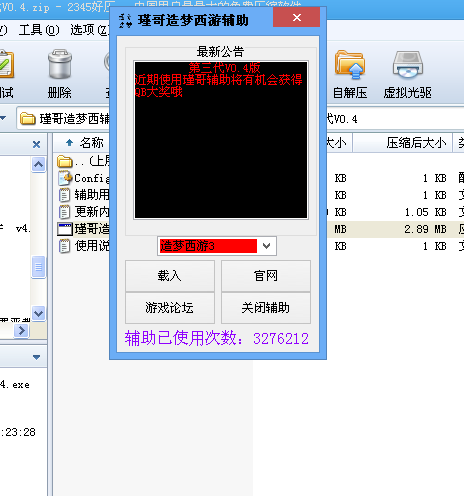Select the 瑾哥造梦 executable file icon
The width and height of the screenshot is (464, 496).
[x=65, y=229]
